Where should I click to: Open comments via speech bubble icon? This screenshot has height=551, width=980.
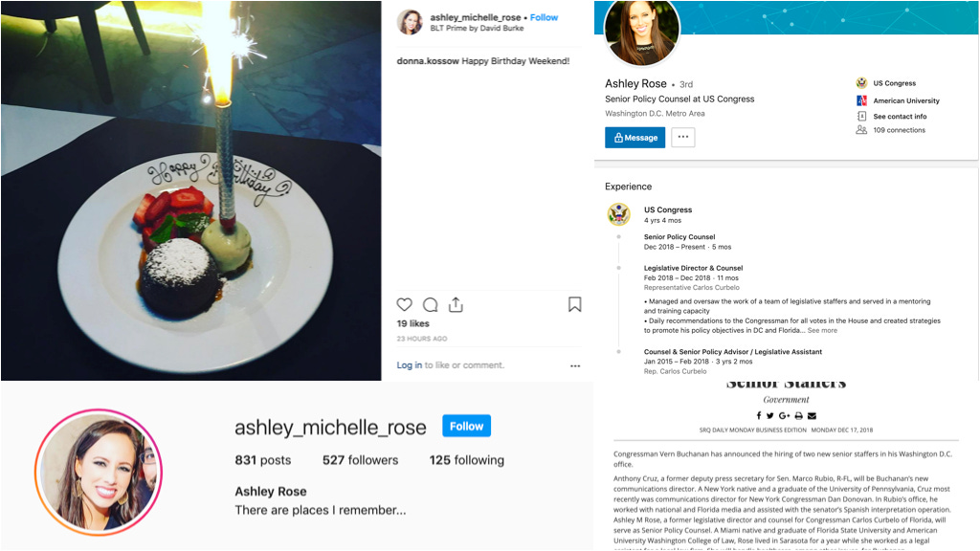point(430,305)
